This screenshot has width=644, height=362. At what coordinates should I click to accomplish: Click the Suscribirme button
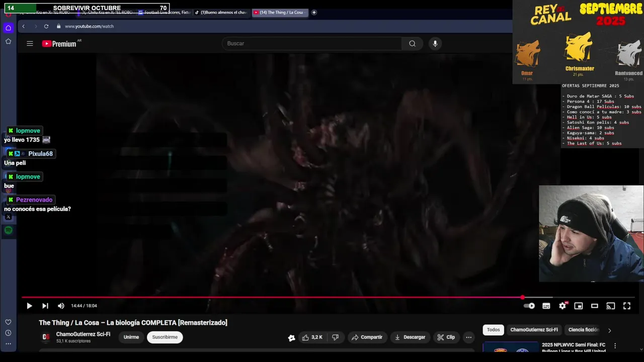click(x=165, y=337)
